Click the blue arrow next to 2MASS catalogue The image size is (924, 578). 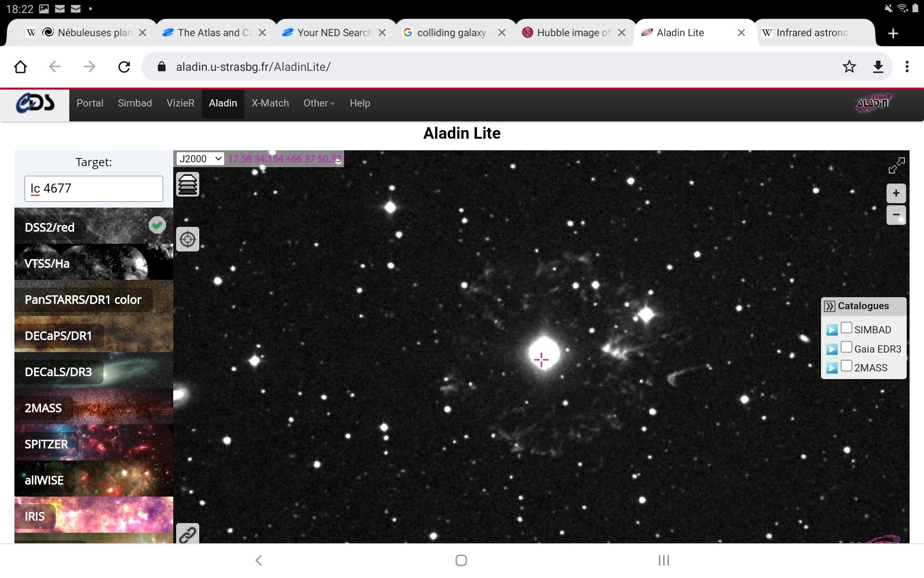coord(832,368)
